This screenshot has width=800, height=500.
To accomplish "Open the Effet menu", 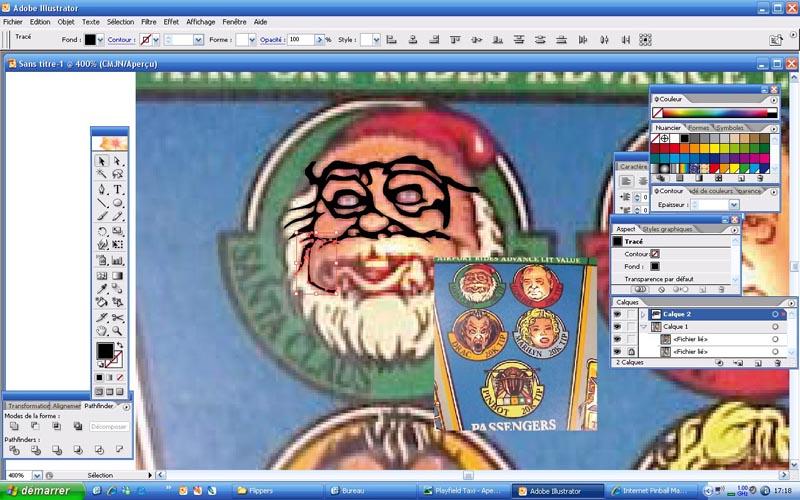I will pos(171,22).
